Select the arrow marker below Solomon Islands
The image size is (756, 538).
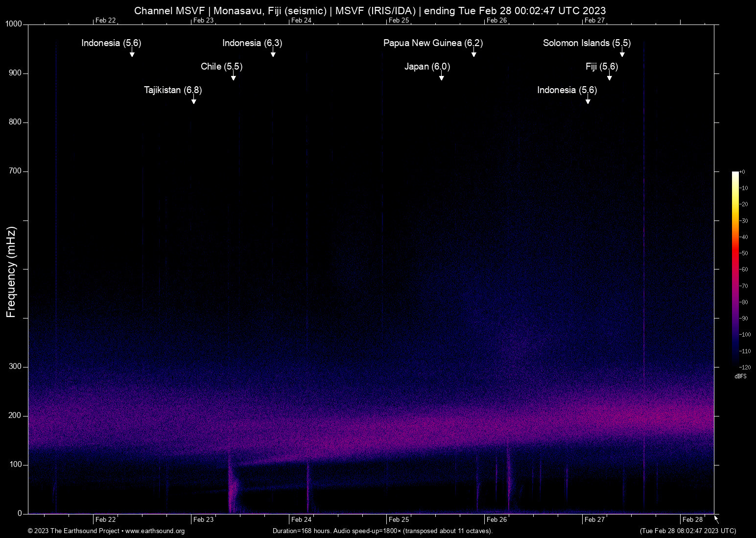tap(622, 53)
